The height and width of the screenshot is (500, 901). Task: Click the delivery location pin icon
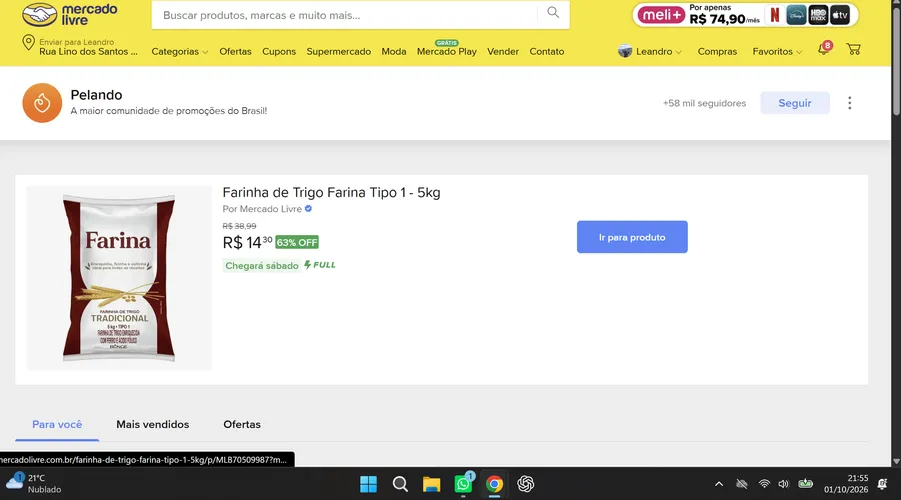point(28,43)
